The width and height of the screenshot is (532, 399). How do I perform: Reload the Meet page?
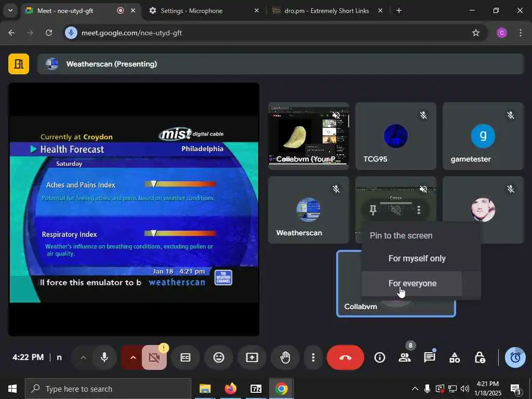point(49,33)
